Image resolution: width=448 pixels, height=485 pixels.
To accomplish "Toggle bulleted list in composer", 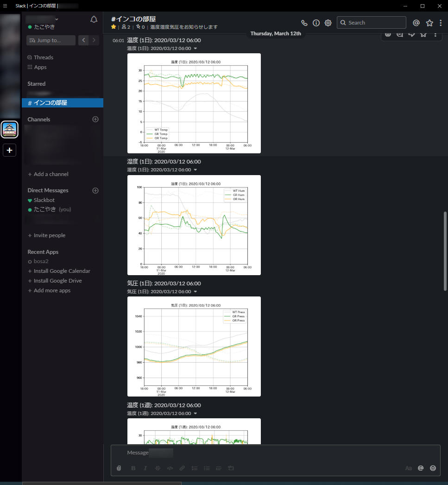I will (x=206, y=468).
